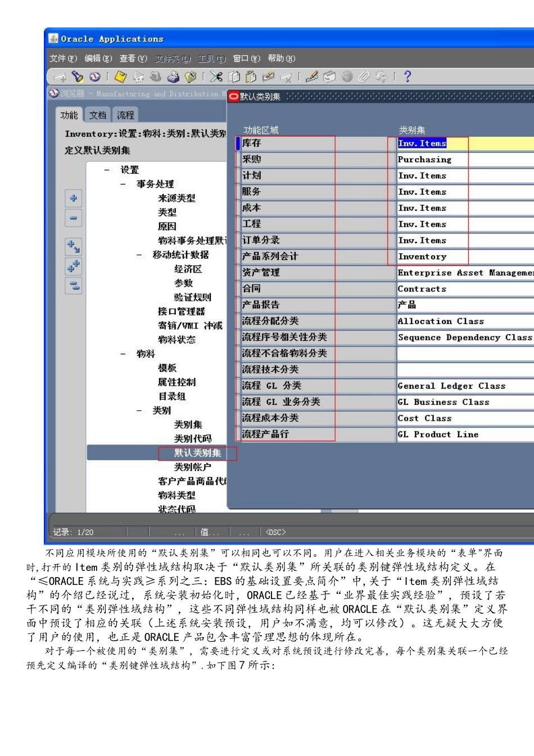Click the 默认类别集 window title bar
This screenshot has width=534, height=756.
pos(381,97)
